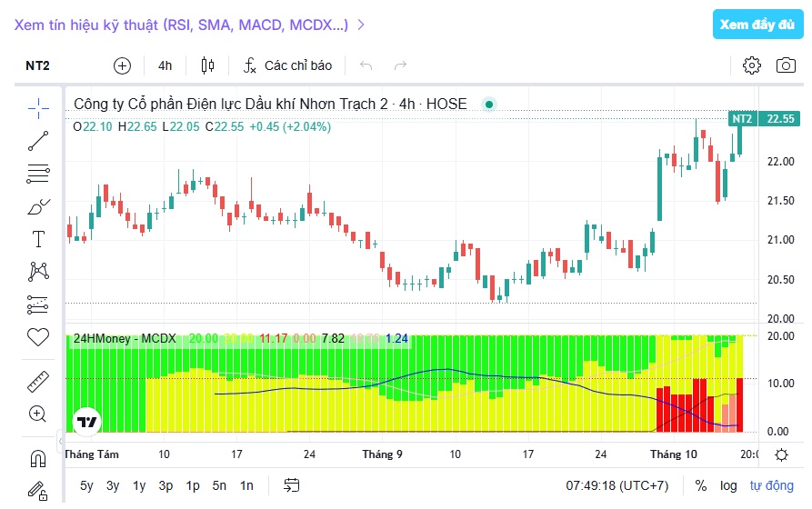Image resolution: width=812 pixels, height=509 pixels.
Task: Redo the last chart action
Action: (400, 65)
